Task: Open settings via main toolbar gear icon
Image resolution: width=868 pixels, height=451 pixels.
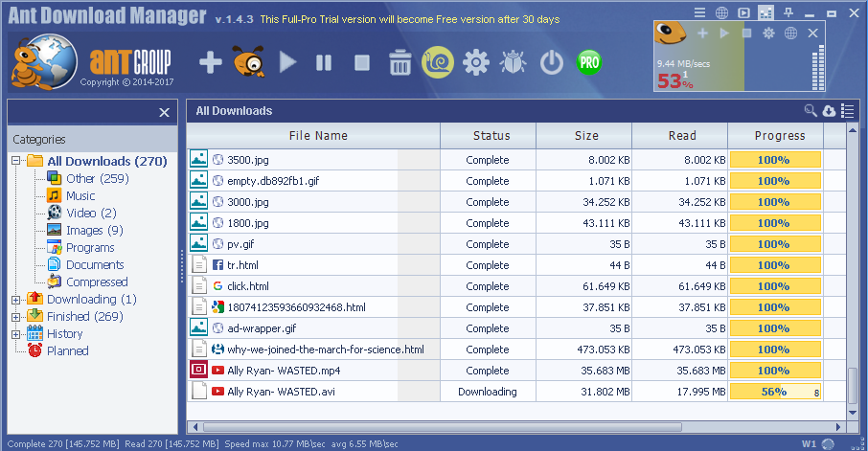Action: 476,62
